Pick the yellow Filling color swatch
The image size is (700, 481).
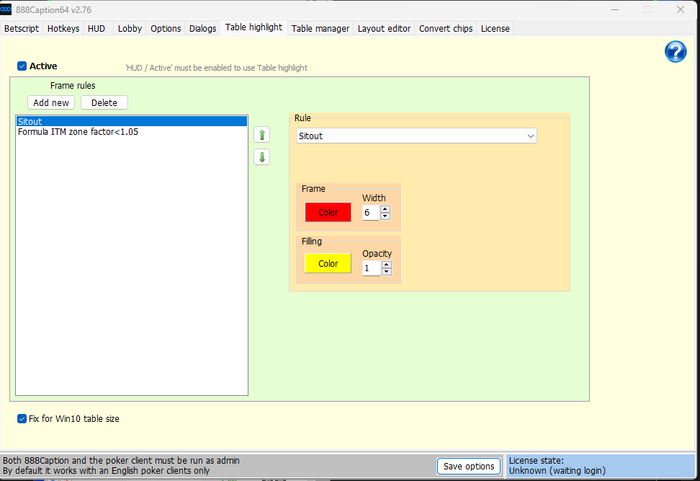(328, 264)
